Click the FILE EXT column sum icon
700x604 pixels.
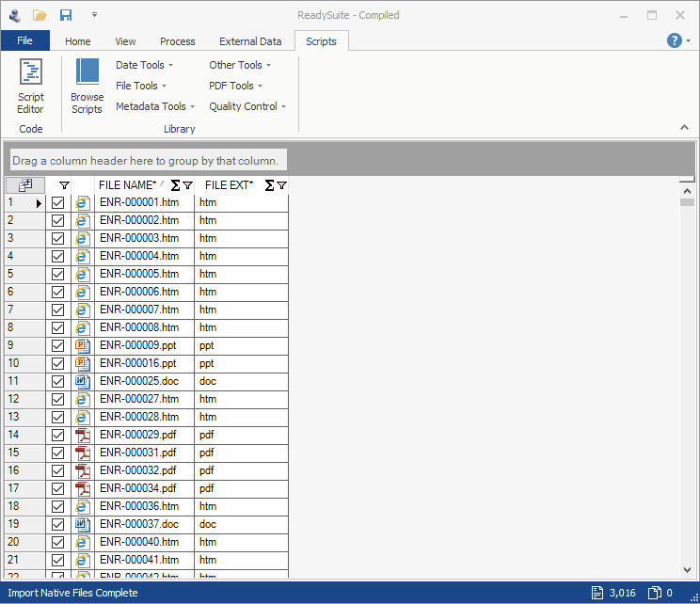tap(269, 185)
